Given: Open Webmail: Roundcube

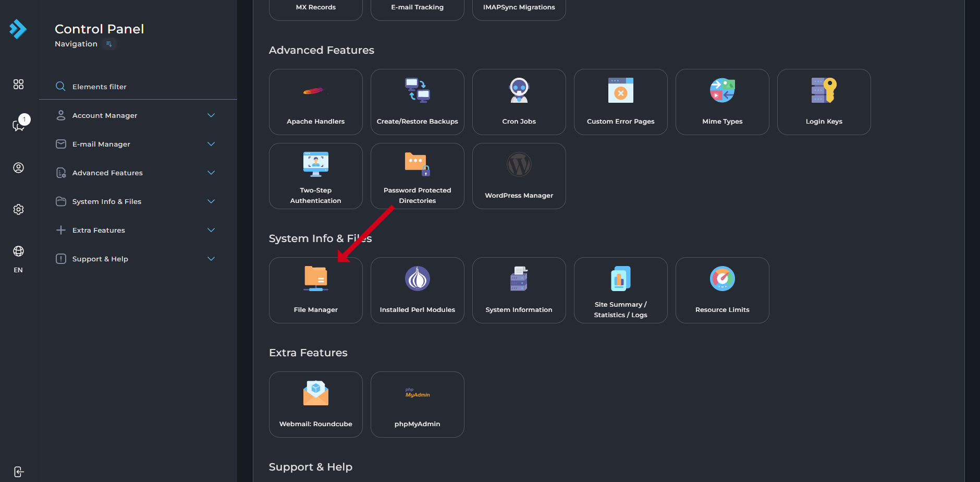Looking at the screenshot, I should click(315, 404).
